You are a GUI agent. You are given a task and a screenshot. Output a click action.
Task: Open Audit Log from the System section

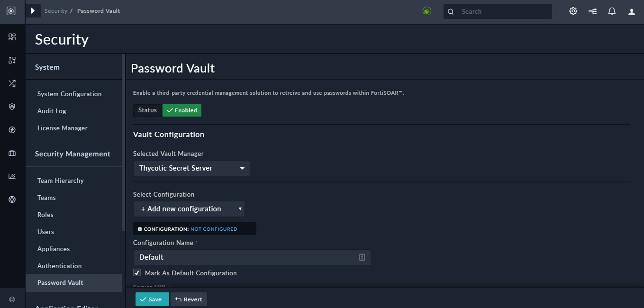[x=51, y=111]
